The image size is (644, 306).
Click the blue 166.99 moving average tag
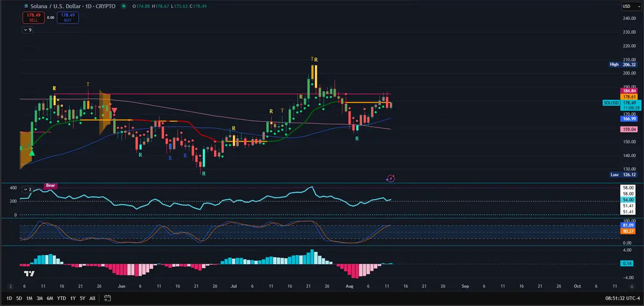pyautogui.click(x=628, y=119)
